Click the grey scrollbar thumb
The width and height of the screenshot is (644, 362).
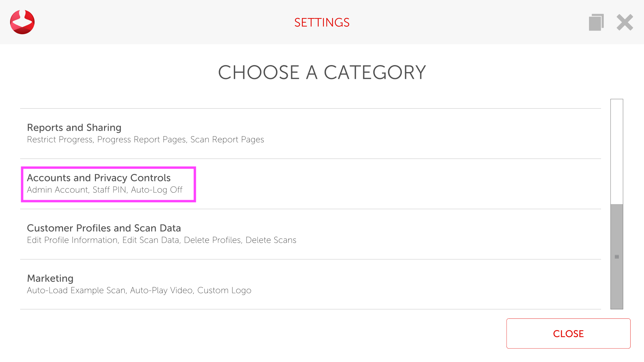pyautogui.click(x=616, y=235)
